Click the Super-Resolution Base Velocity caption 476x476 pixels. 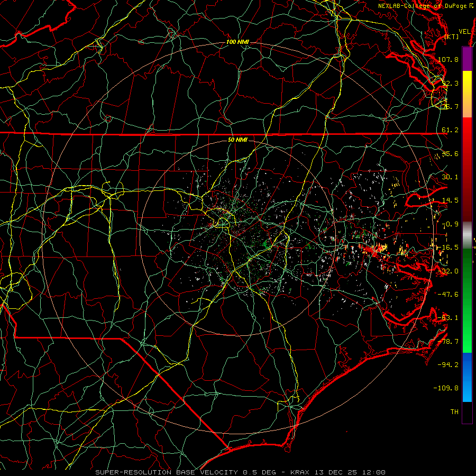241,472
